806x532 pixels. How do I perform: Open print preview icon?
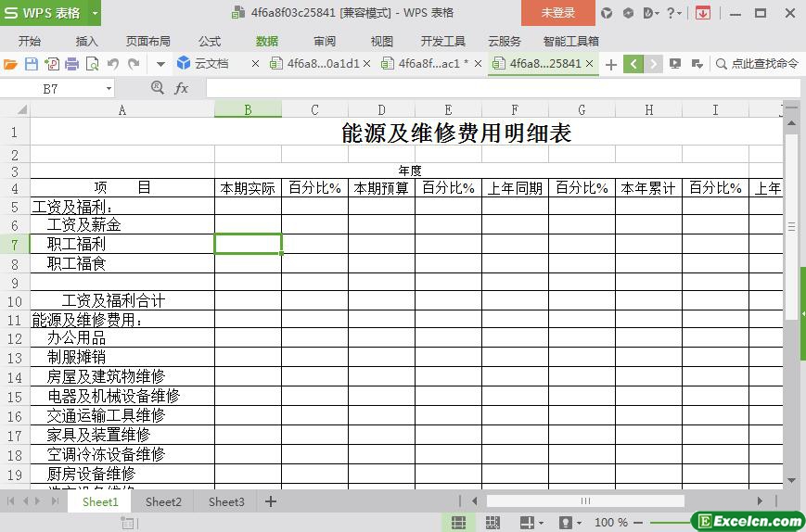pyautogui.click(x=92, y=64)
